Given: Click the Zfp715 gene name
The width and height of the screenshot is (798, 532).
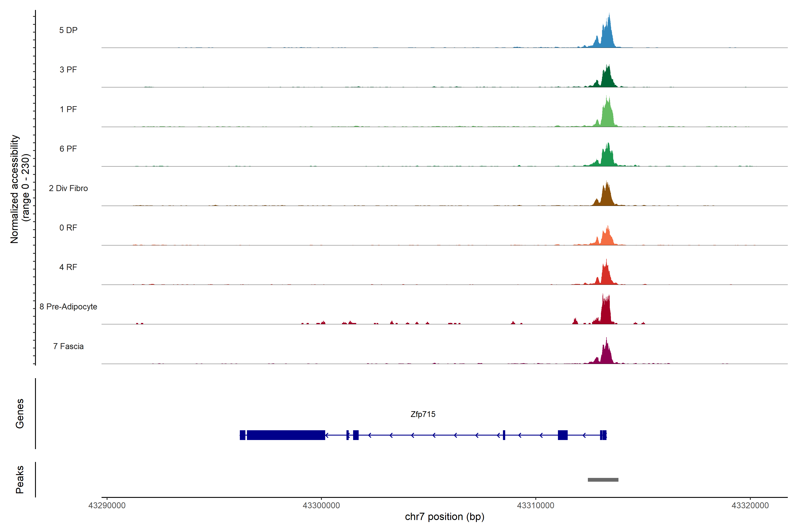Looking at the screenshot, I should click(423, 414).
